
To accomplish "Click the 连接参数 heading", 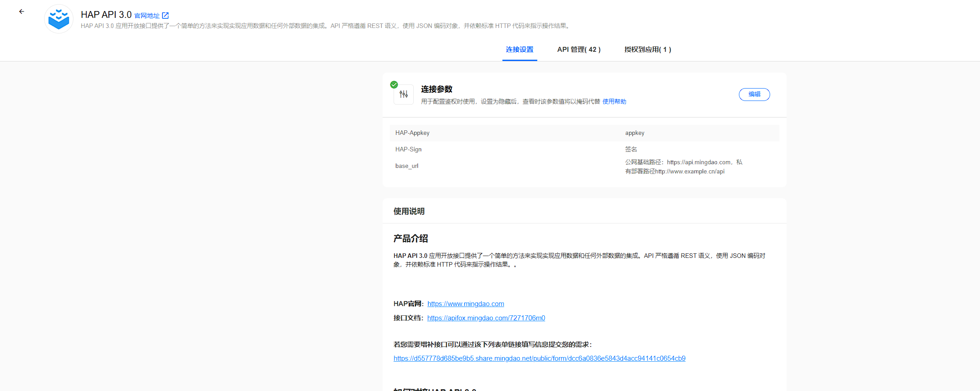I will pos(437,89).
